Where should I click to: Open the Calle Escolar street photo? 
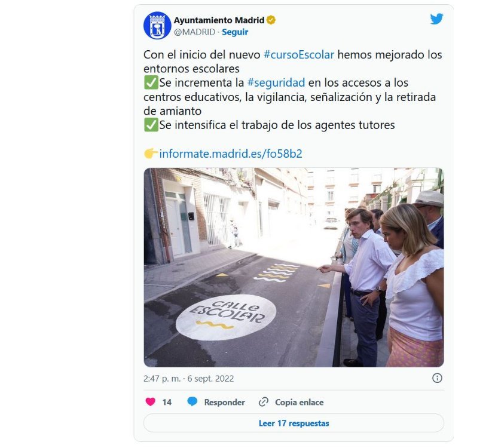click(x=294, y=267)
